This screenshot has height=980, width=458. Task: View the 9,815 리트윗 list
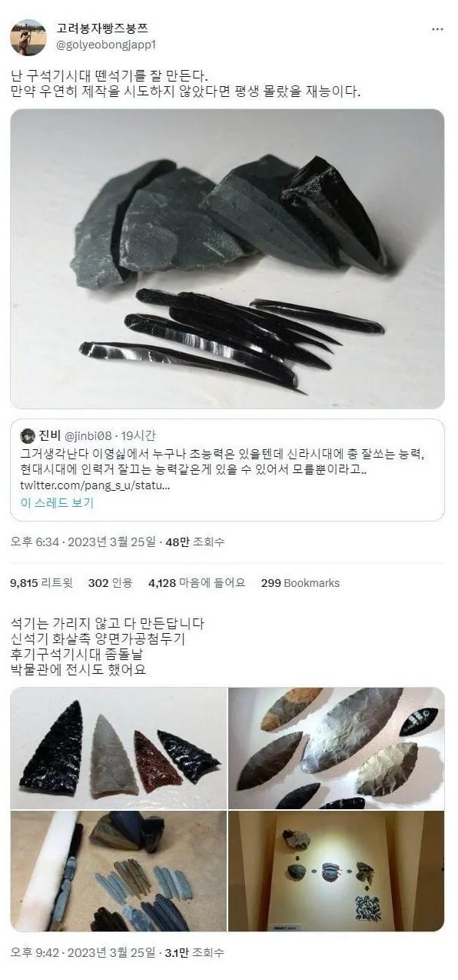coord(41,583)
